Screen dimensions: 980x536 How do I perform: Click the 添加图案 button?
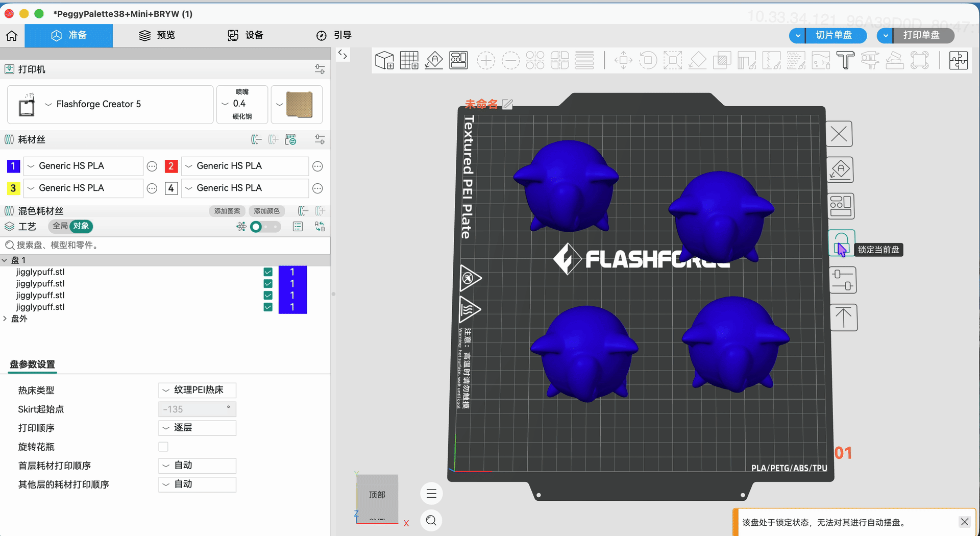(227, 211)
